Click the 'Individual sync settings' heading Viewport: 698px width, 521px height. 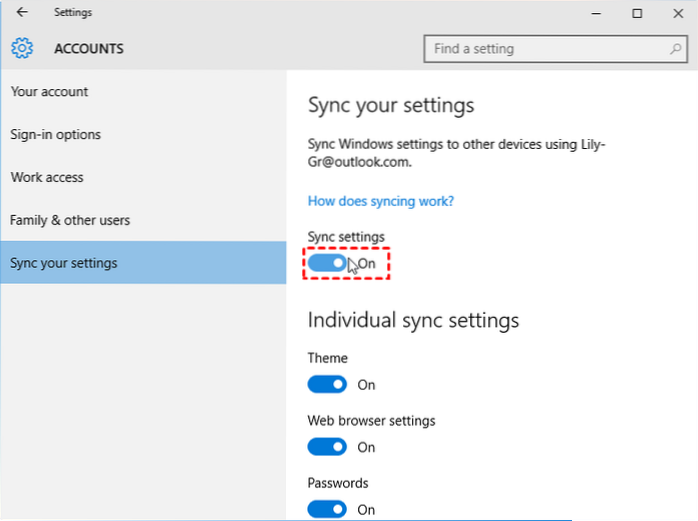(x=413, y=320)
